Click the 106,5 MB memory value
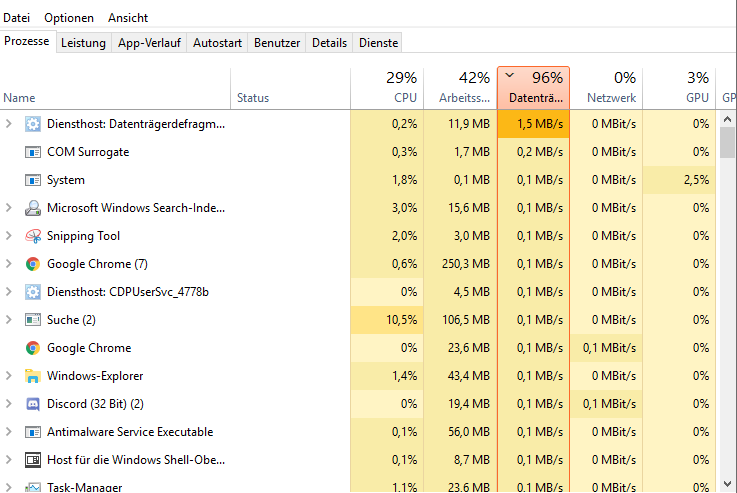Screen dimensions: 737x493 pyautogui.click(x=466, y=320)
